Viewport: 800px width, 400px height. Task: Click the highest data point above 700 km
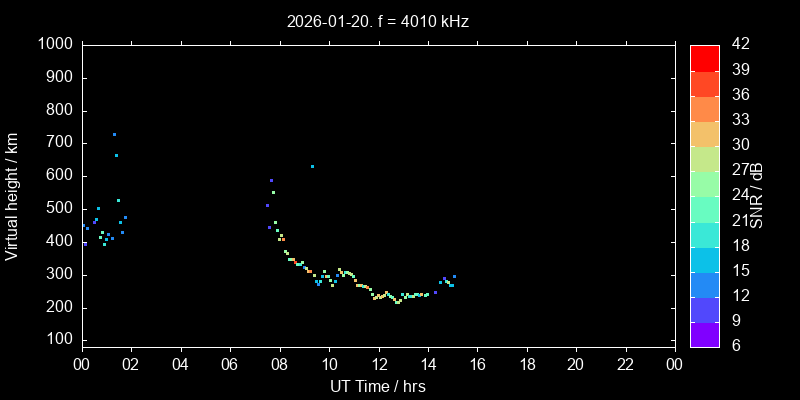click(x=114, y=134)
